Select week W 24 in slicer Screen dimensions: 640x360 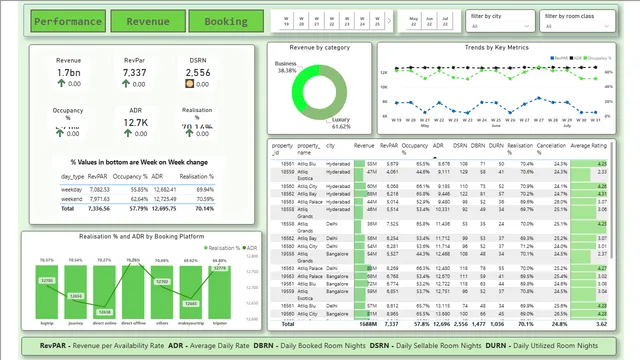pyautogui.click(x=362, y=21)
